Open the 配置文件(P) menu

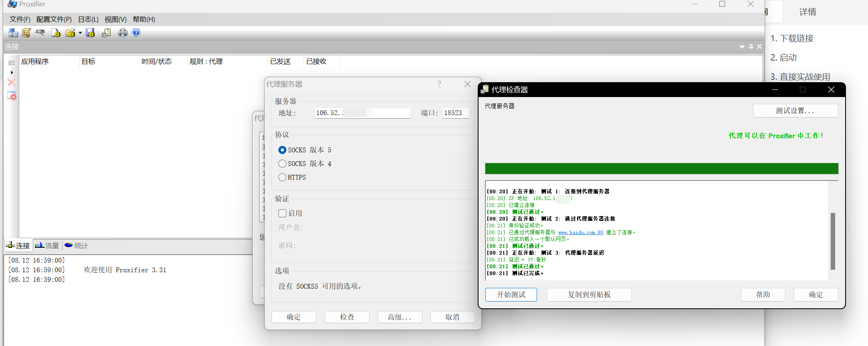[54, 19]
